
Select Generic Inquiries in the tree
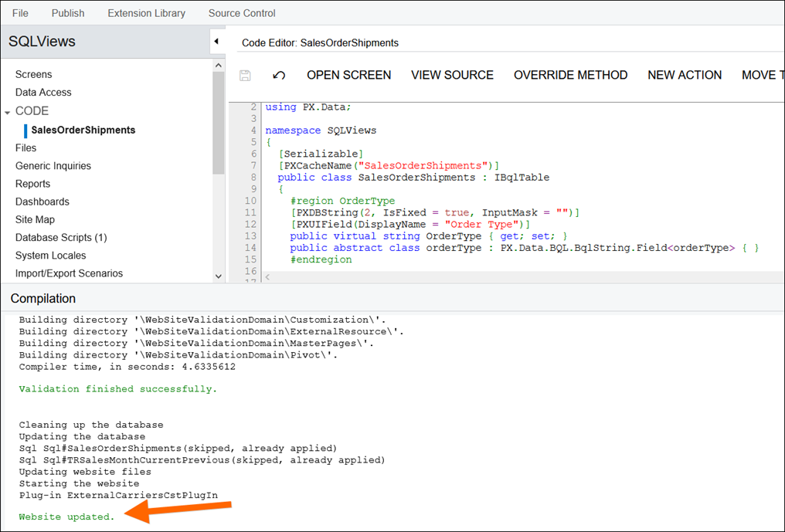point(53,166)
